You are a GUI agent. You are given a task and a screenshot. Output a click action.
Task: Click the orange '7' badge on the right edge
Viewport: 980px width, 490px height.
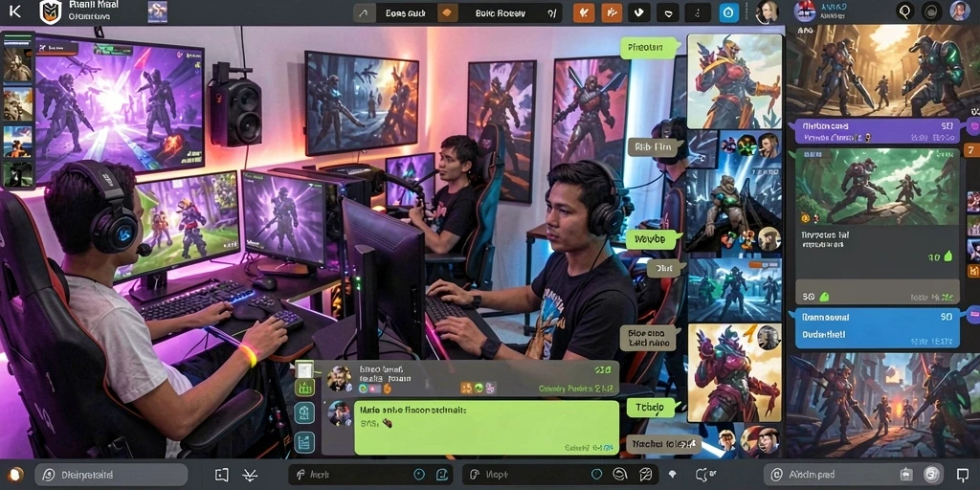click(x=972, y=150)
